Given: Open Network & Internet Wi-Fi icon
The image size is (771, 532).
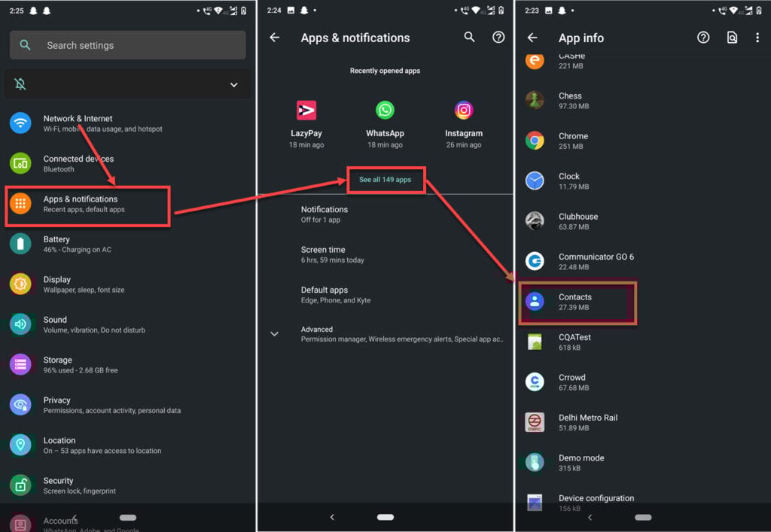Looking at the screenshot, I should (x=20, y=123).
